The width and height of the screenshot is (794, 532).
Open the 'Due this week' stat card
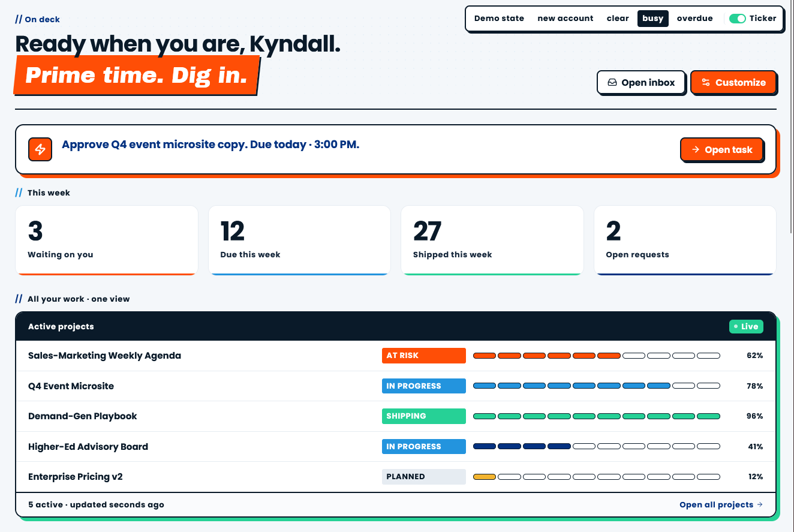[299, 241]
